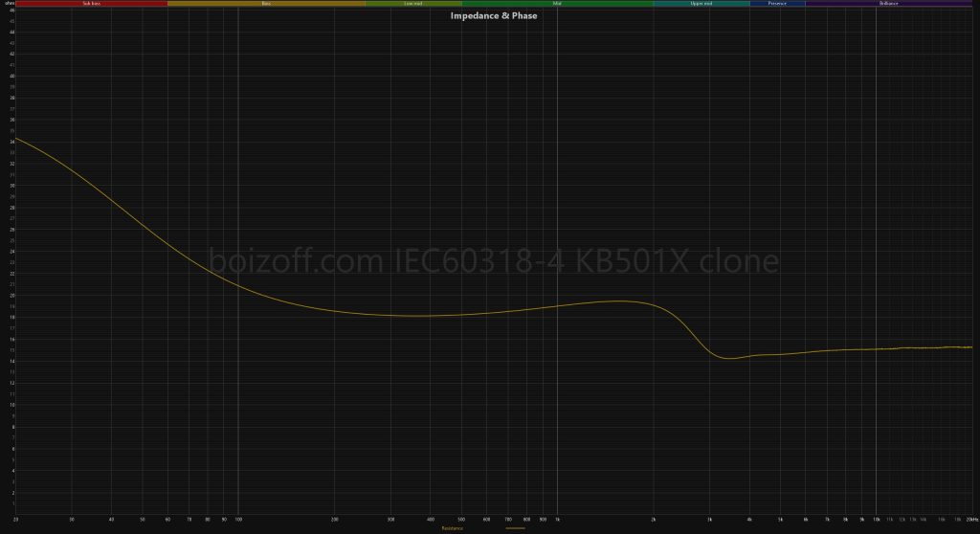Select the blue Presence band
980x534 pixels.
click(x=777, y=4)
